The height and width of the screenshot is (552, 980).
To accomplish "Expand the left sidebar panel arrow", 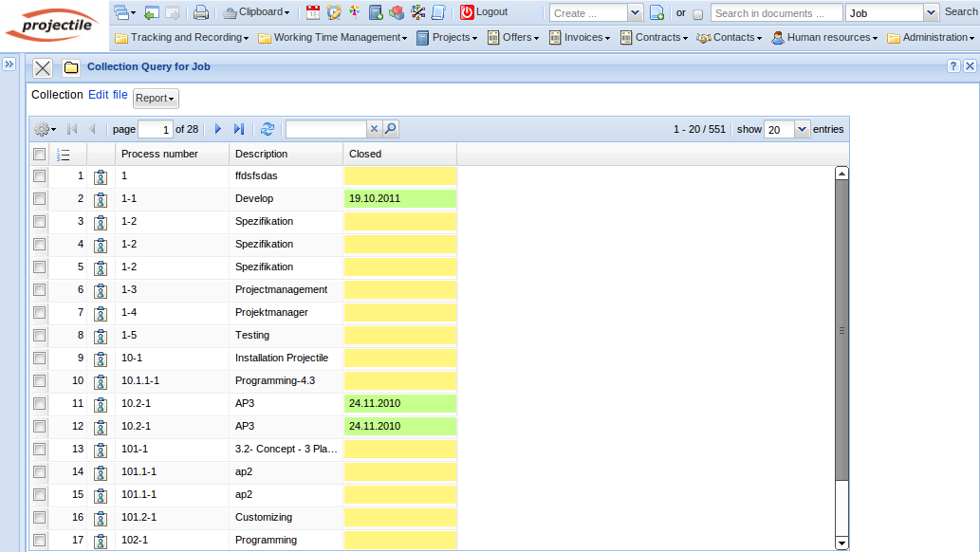I will (8, 64).
